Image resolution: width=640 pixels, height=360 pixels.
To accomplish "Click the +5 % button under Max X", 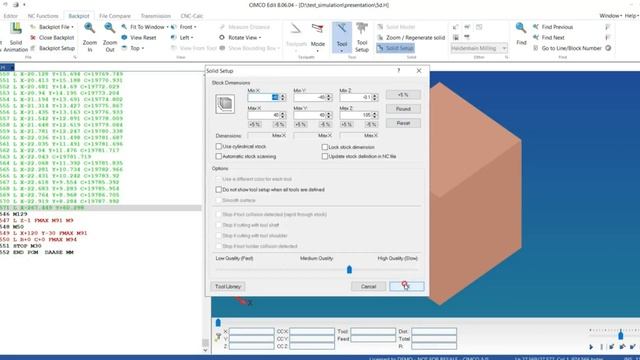I will (x=254, y=124).
